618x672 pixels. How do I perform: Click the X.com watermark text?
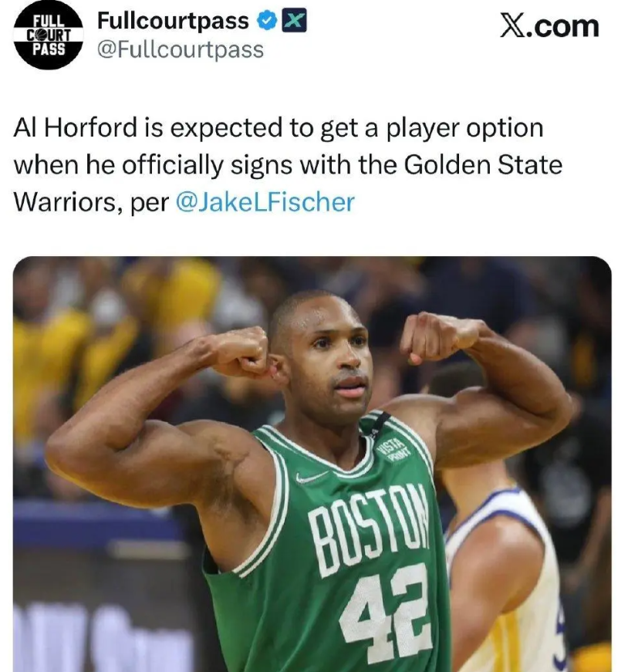[x=549, y=26]
